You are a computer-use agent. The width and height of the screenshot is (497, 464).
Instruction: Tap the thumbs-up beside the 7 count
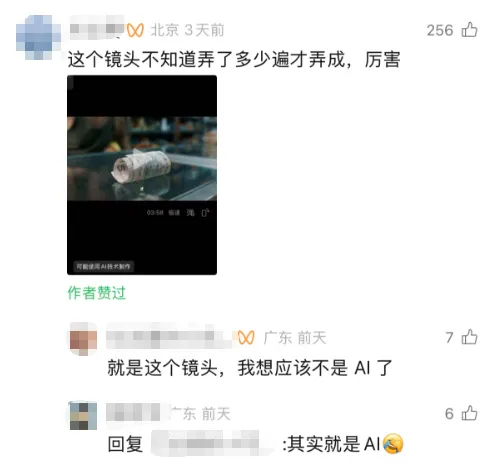pos(469,337)
